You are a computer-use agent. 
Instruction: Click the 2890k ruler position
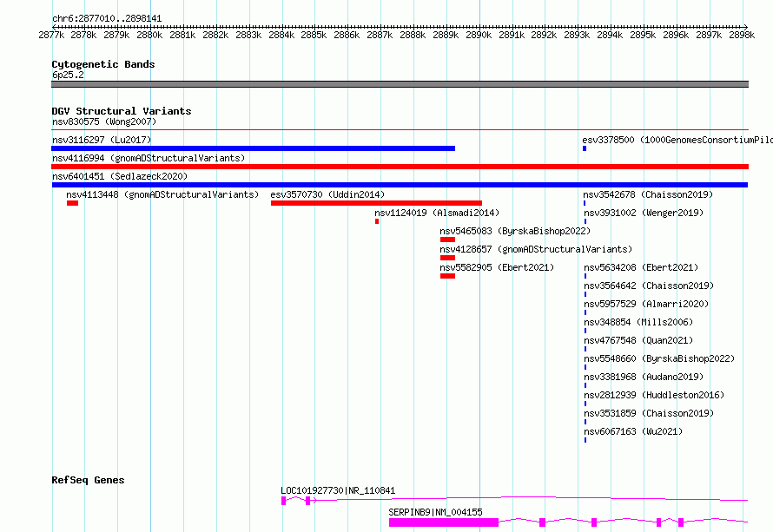[479, 35]
